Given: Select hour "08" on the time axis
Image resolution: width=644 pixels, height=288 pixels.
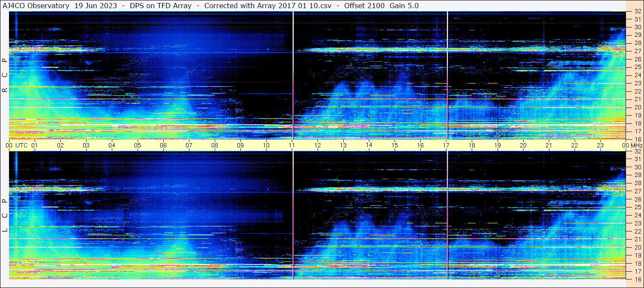Looking at the screenshot, I should click(x=215, y=145).
